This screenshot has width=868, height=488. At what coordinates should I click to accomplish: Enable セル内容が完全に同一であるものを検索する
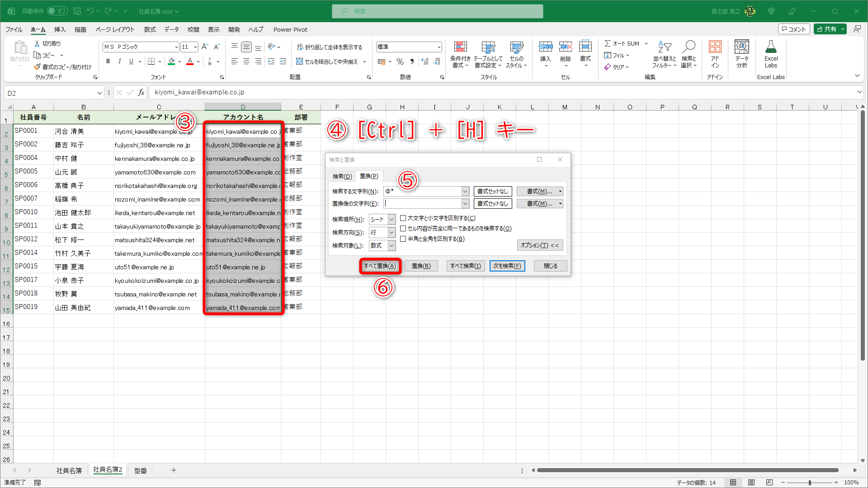coord(403,228)
